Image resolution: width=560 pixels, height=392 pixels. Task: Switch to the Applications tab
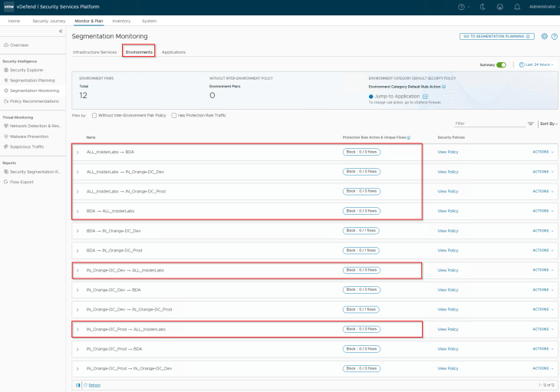click(173, 52)
